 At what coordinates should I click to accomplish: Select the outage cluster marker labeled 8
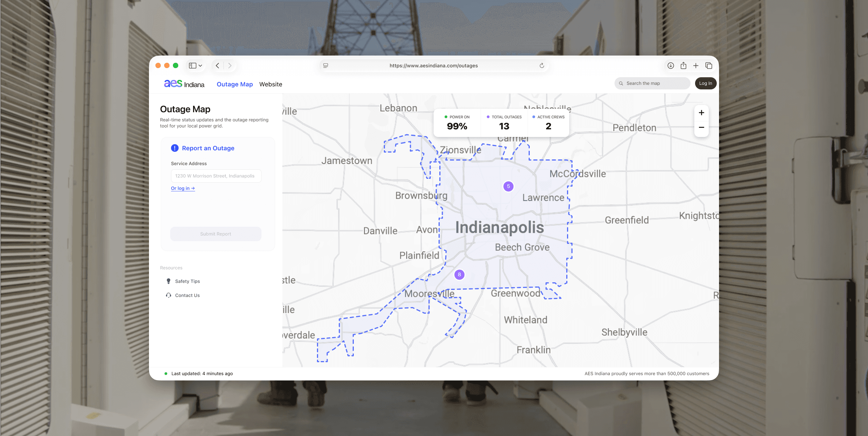(x=459, y=274)
